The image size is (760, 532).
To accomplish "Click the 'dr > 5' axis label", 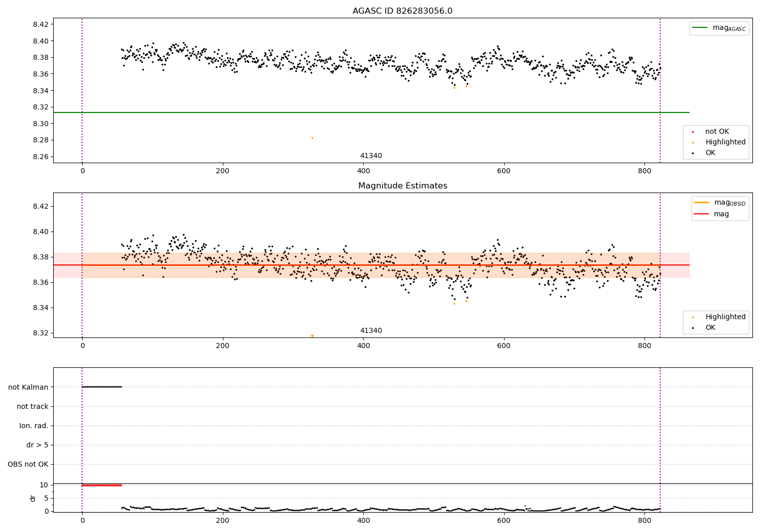I will tap(37, 445).
